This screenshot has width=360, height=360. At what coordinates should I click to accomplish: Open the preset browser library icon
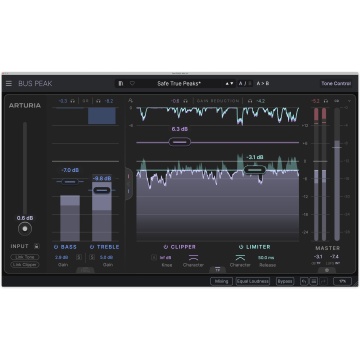pyautogui.click(x=121, y=84)
